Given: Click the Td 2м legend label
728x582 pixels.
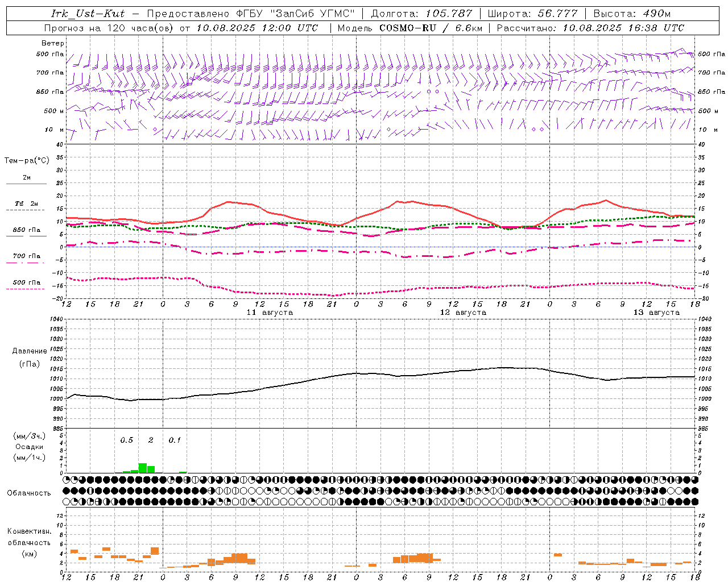Looking at the screenshot, I should click(x=27, y=203).
